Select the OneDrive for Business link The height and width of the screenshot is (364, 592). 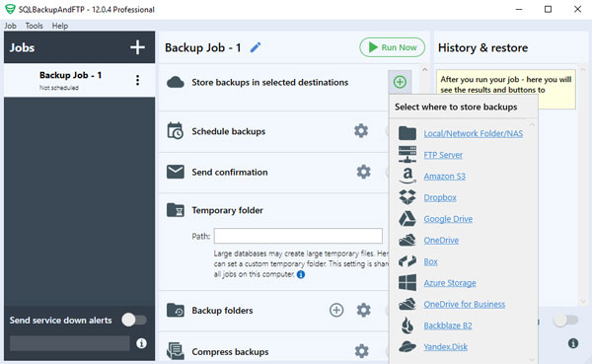click(x=464, y=305)
